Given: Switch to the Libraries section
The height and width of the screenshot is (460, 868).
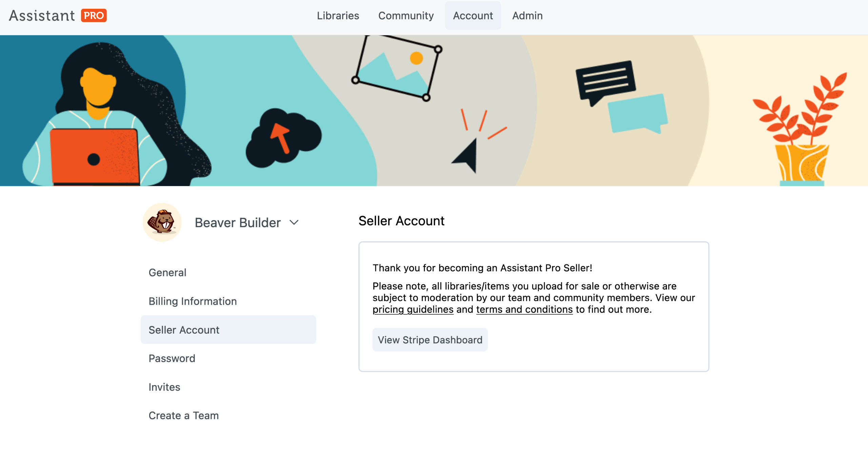Looking at the screenshot, I should (x=338, y=16).
